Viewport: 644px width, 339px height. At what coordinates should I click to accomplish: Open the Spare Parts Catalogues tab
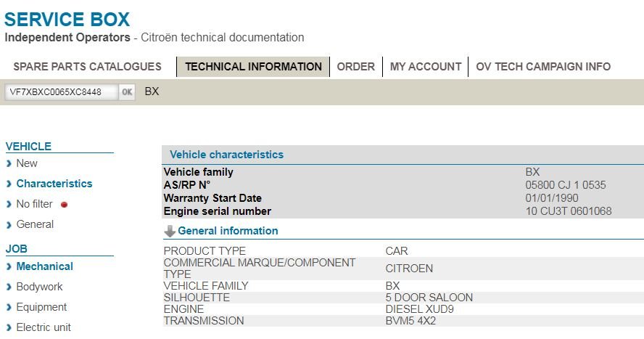(87, 67)
